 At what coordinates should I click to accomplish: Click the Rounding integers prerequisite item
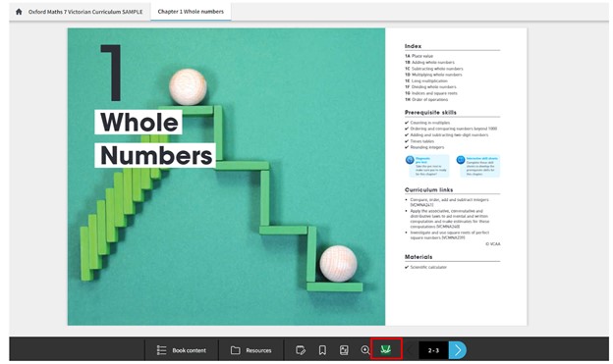tap(424, 147)
